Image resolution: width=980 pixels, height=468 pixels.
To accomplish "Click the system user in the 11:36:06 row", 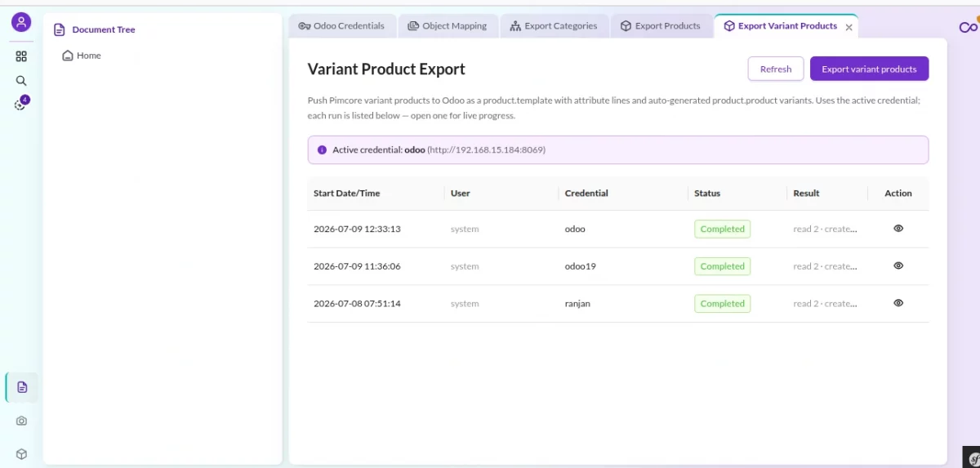I will [465, 266].
